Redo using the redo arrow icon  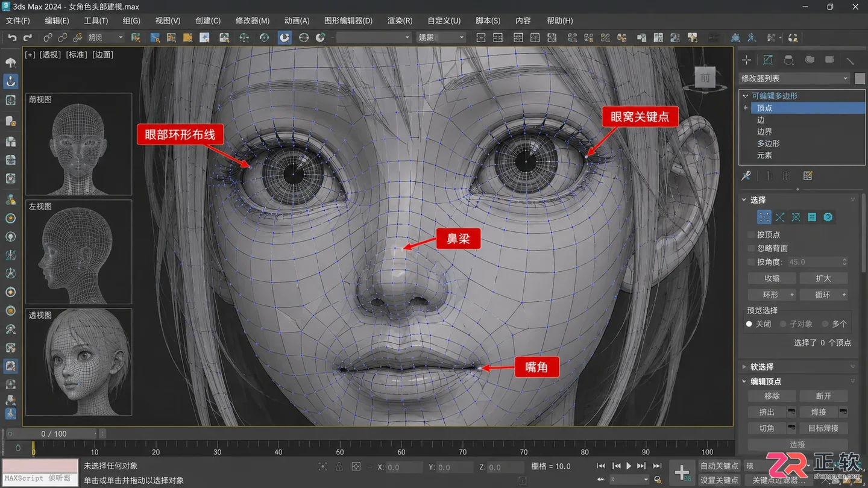pyautogui.click(x=27, y=37)
